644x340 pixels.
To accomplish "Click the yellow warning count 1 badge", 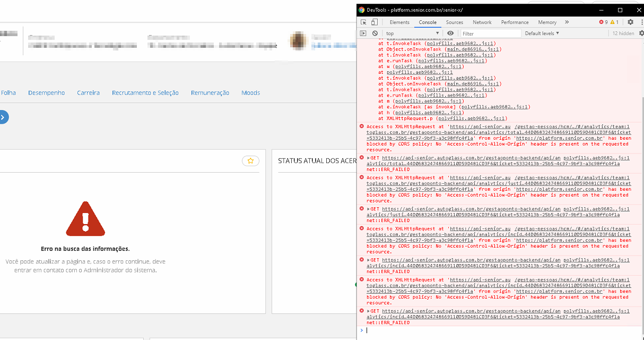I will 614,22.
